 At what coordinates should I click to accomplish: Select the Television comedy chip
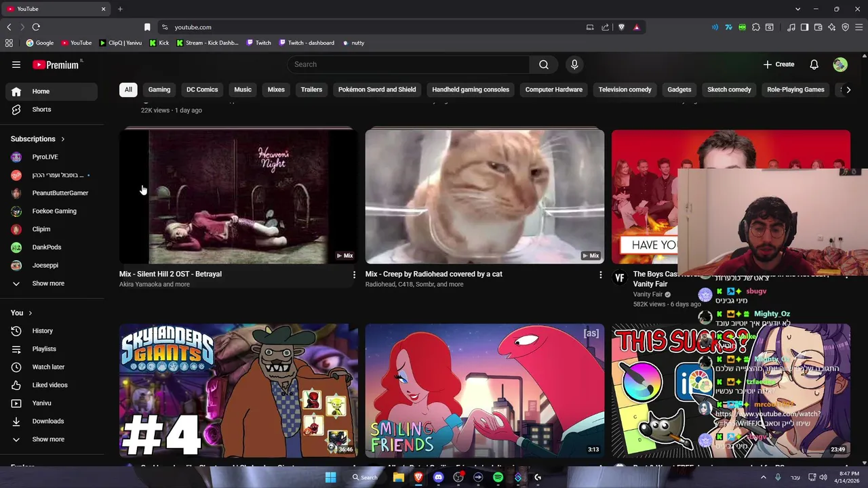(625, 89)
